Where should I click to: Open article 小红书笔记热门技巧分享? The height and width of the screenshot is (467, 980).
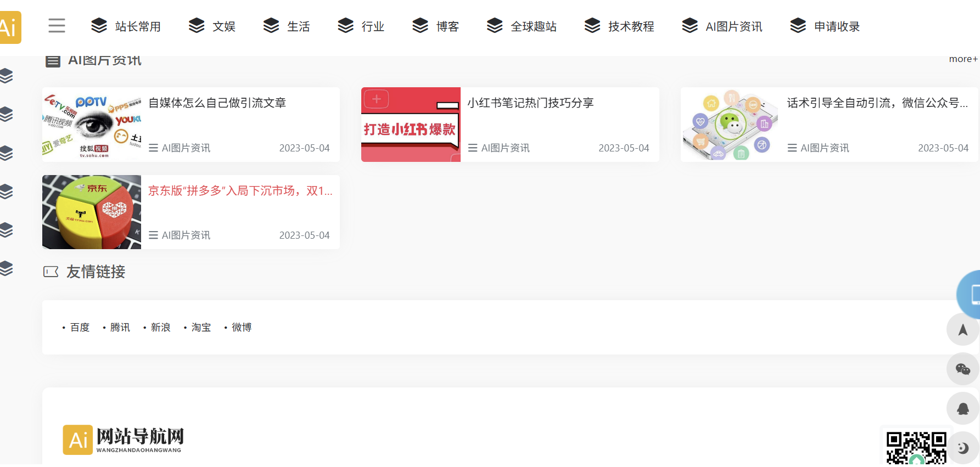(x=530, y=103)
